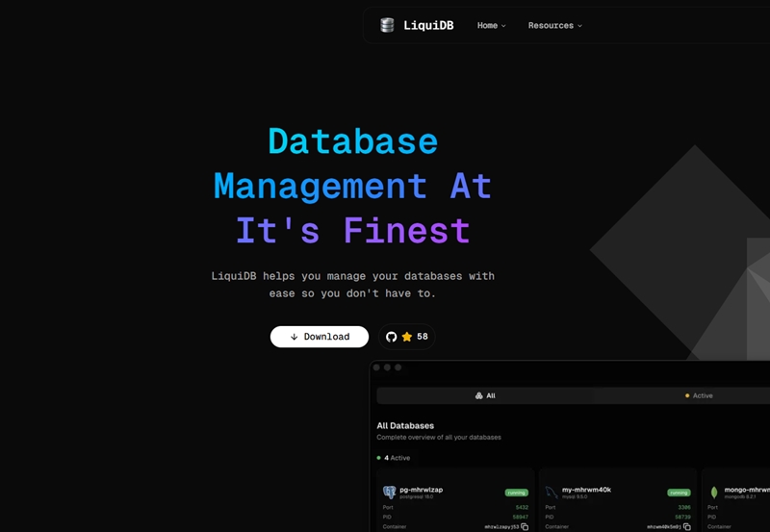Viewport: 770px width, 532px height.
Task: Click the Download button
Action: pos(320,337)
